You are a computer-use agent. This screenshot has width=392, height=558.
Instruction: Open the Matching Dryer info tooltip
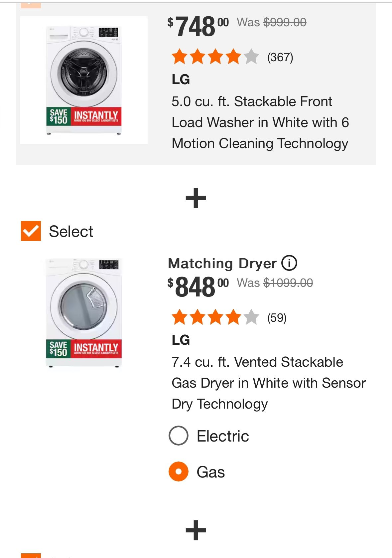point(290,263)
